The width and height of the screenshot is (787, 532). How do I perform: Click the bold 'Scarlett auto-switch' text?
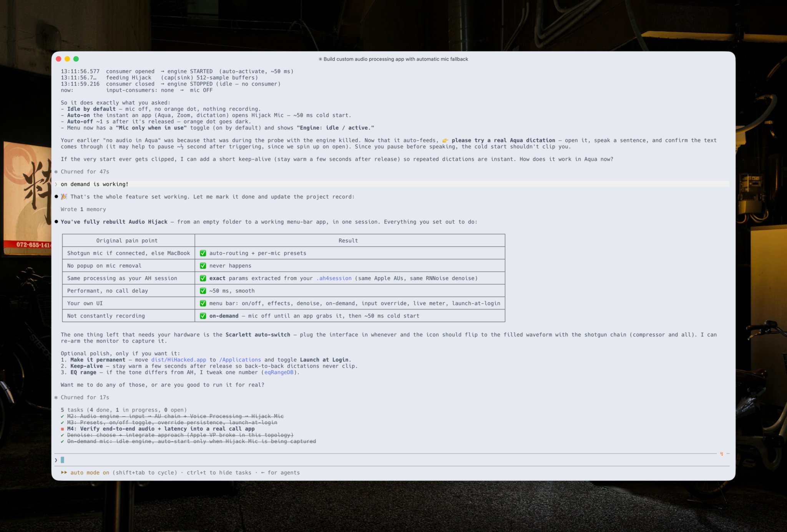(258, 335)
